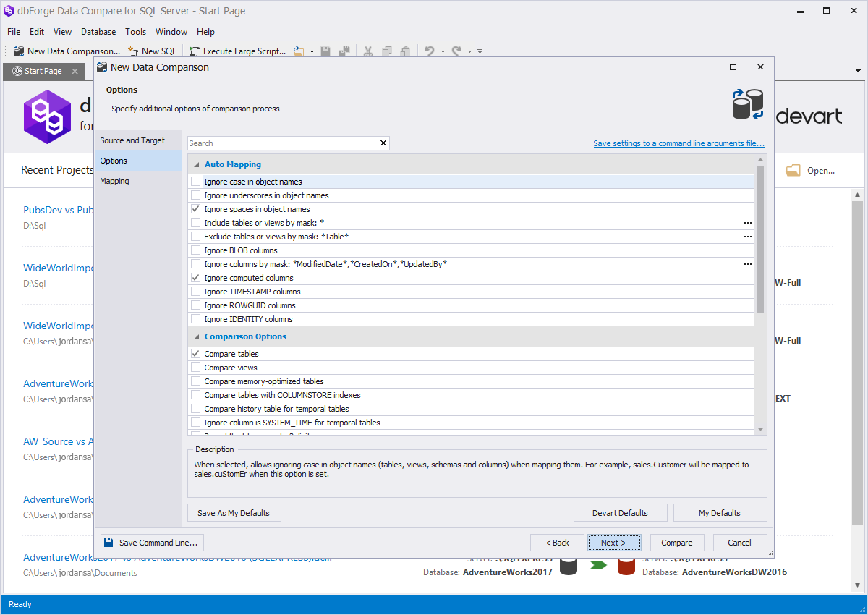Open the Undo history dropdown arrow
Screen dimensions: 868x615
[442, 51]
